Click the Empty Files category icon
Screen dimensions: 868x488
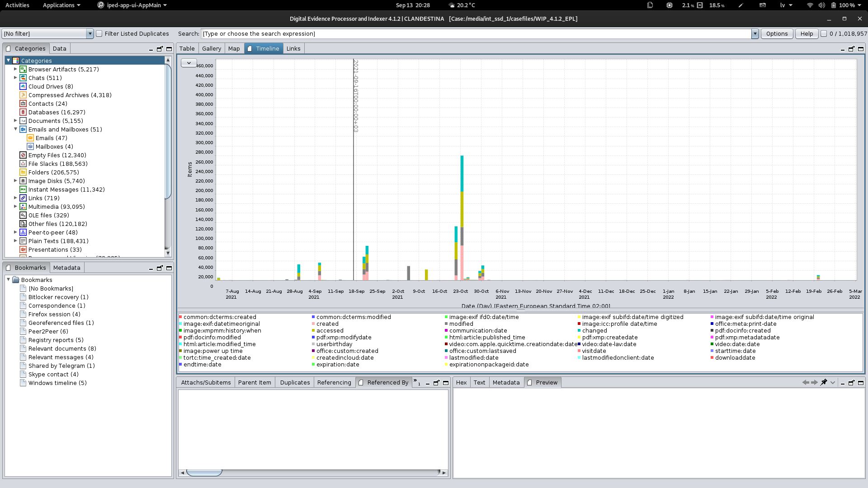tap(23, 155)
